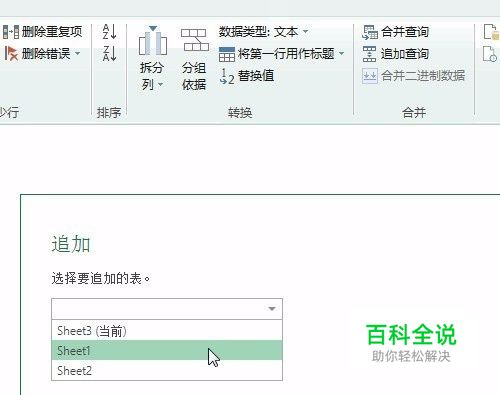Screen dimensions: 500x395
Task: Click the Split Column (拆分列) icon
Action: [153, 41]
